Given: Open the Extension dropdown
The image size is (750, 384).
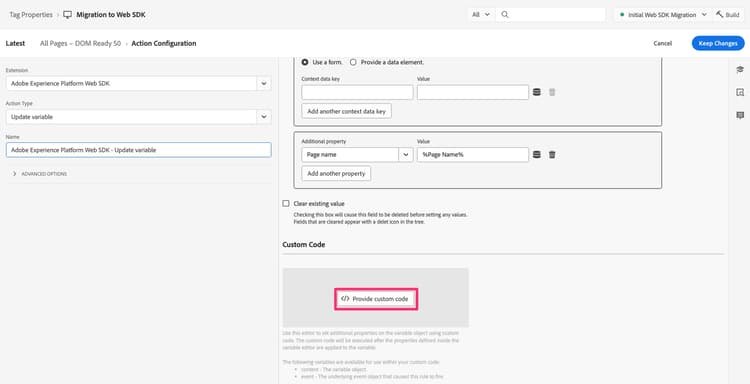Looking at the screenshot, I should click(264, 84).
